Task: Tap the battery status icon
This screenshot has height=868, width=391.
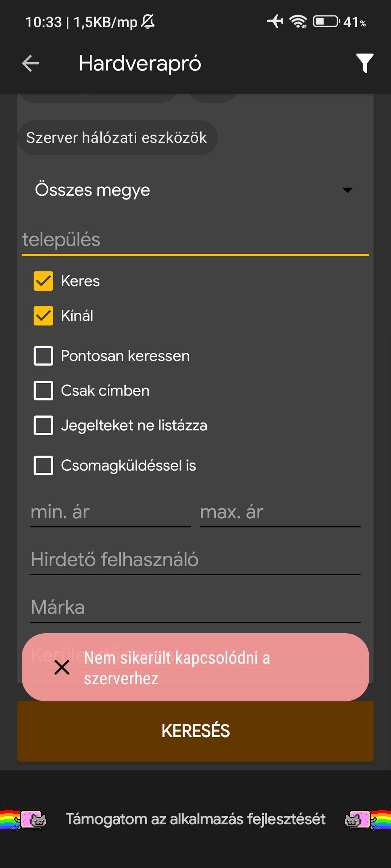Action: coord(326,21)
